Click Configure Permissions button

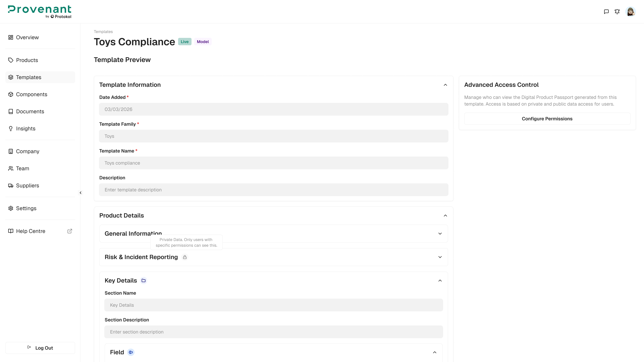pyautogui.click(x=547, y=119)
